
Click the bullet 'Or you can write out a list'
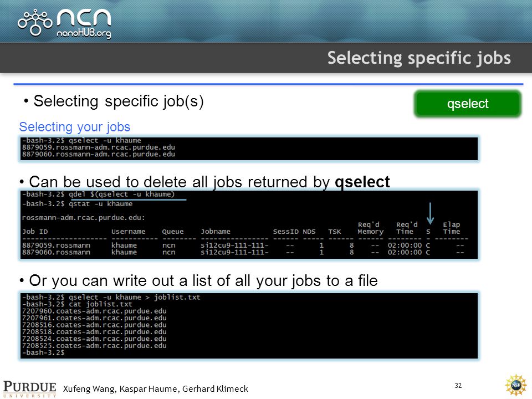coord(203,281)
